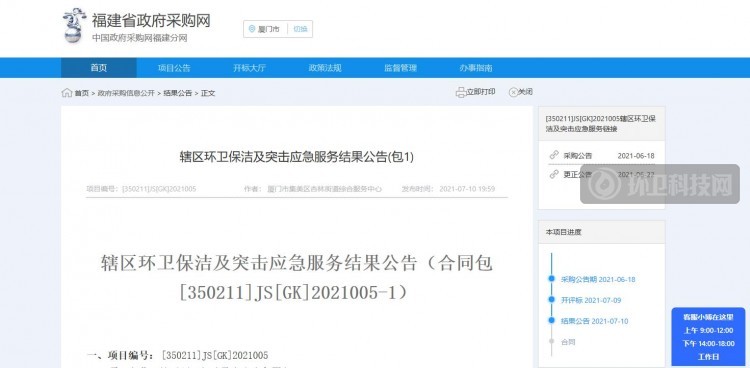
Task: Open the 项目公告 navigation tab
Action: click(174, 68)
